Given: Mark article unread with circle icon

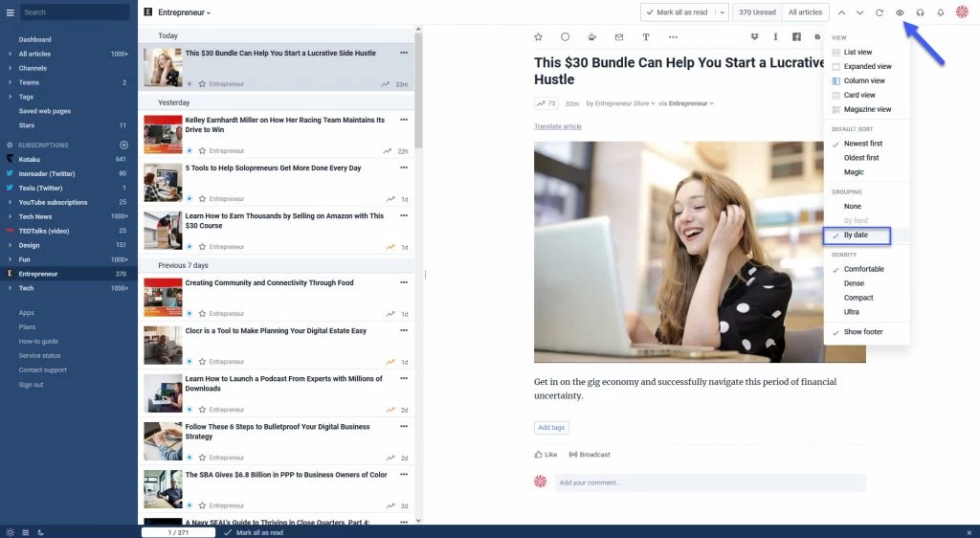Looking at the screenshot, I should [565, 37].
